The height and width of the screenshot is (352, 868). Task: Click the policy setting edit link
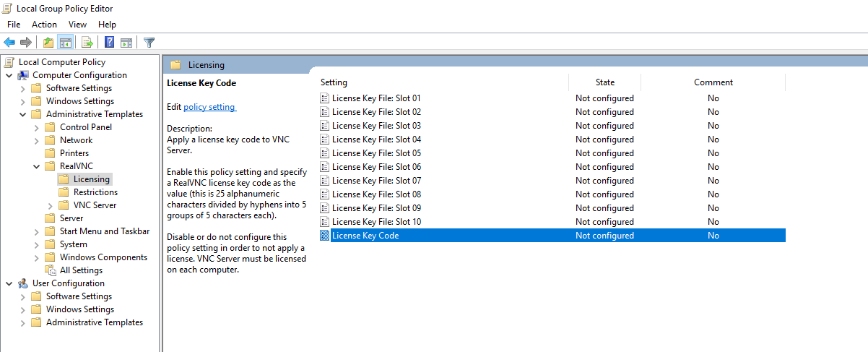point(209,107)
